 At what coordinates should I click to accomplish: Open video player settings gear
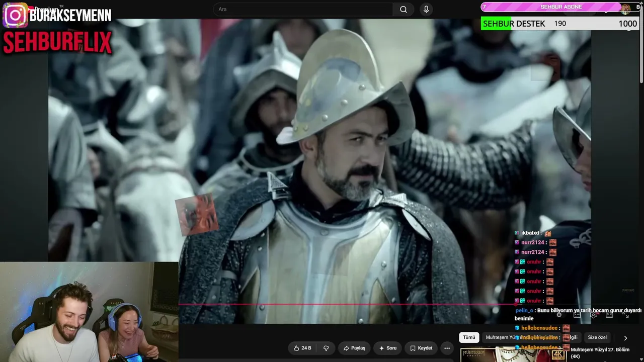593,315
